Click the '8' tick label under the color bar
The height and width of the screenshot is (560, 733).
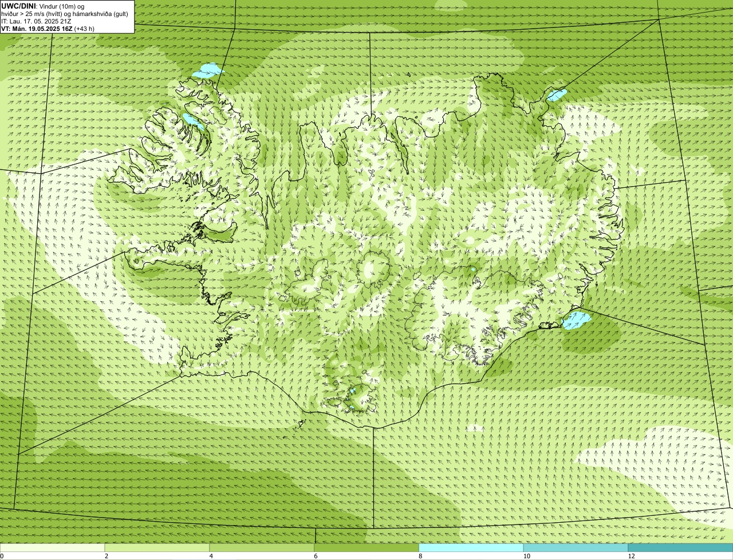[x=420, y=556]
